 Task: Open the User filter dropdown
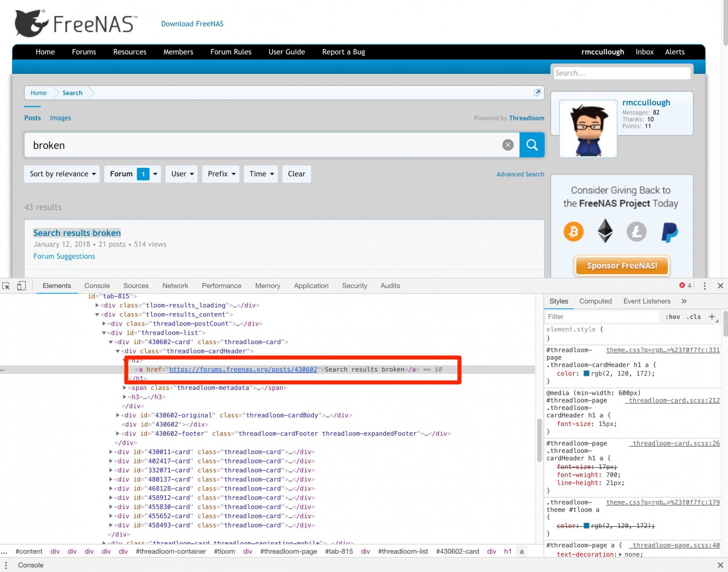(x=182, y=174)
